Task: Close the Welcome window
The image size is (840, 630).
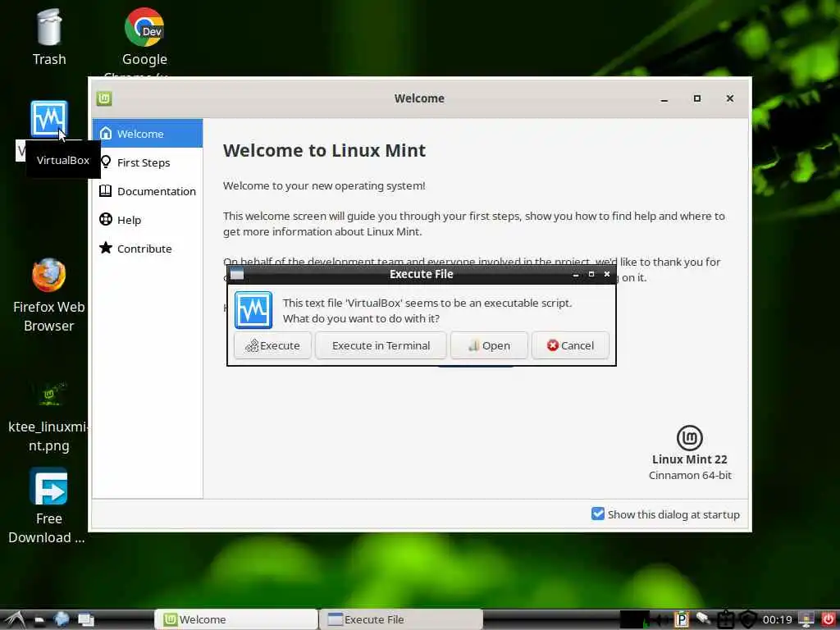Action: point(729,98)
